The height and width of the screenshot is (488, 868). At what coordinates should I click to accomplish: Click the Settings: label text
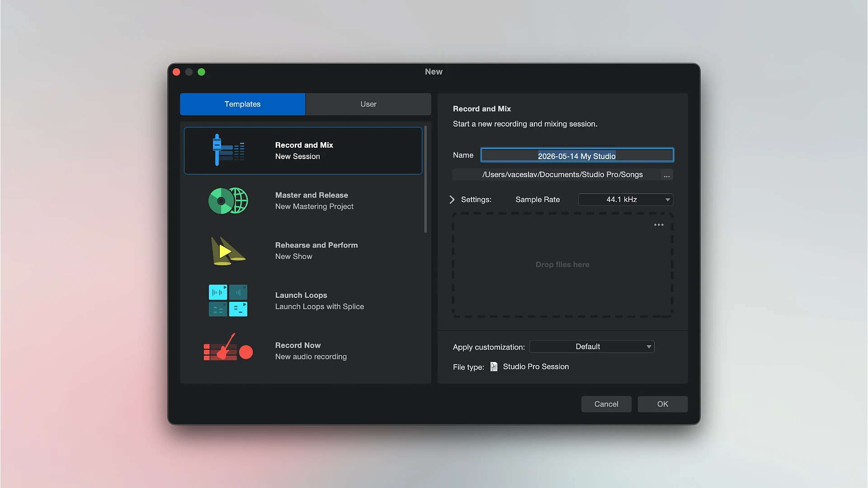[x=476, y=199]
